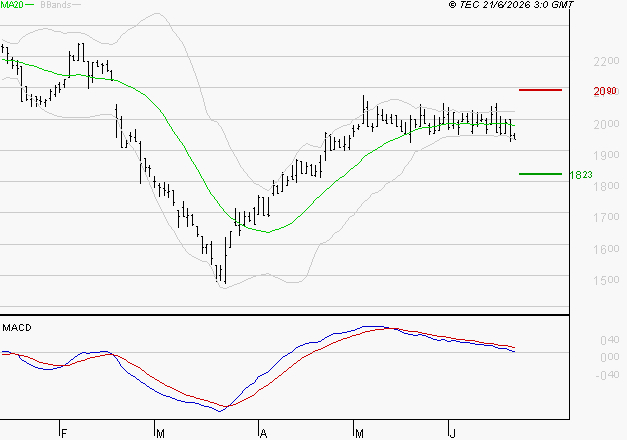Click the F month label on time axis

tap(64, 433)
